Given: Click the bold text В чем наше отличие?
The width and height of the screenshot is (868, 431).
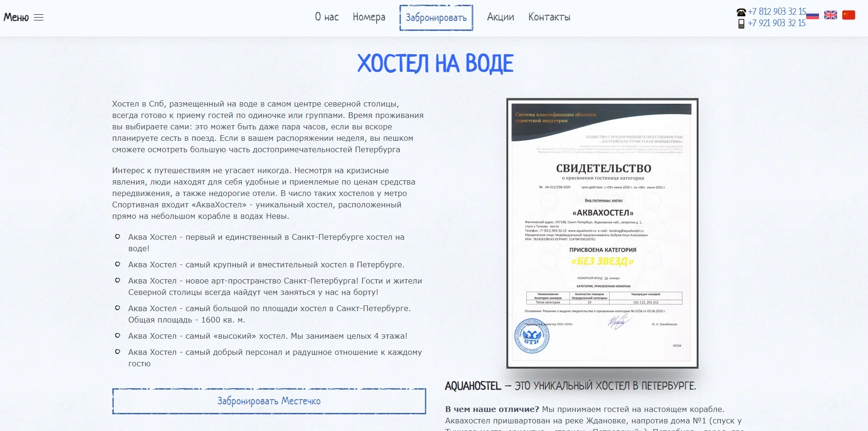Looking at the screenshot, I should coord(492,409).
